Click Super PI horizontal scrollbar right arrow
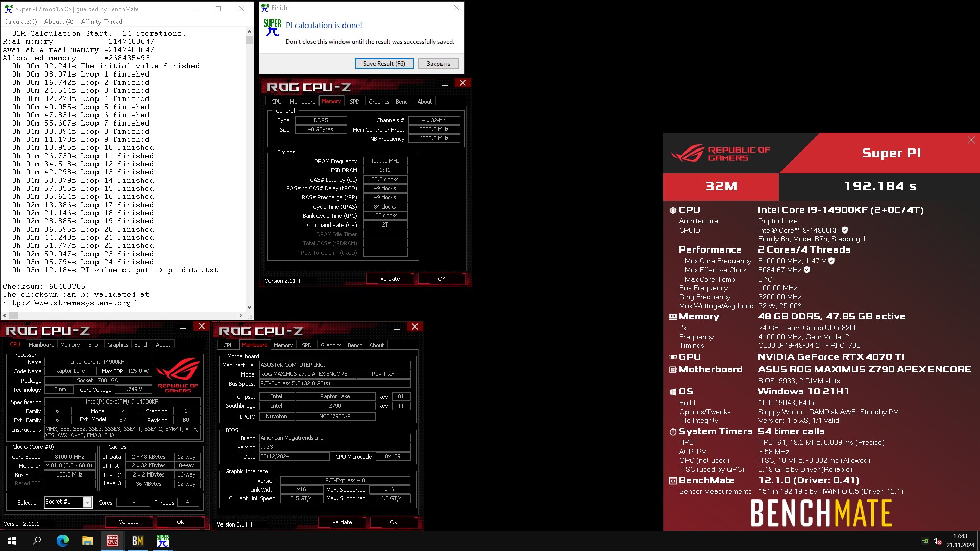 [x=241, y=315]
